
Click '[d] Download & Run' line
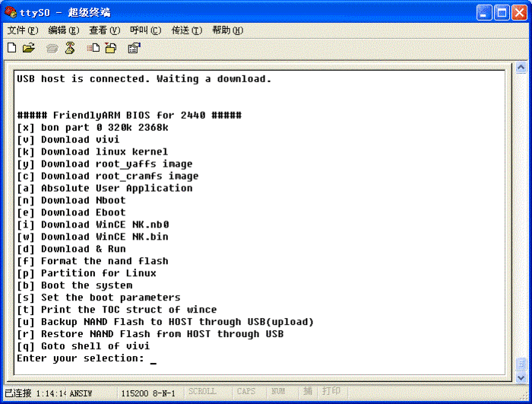[71, 249]
